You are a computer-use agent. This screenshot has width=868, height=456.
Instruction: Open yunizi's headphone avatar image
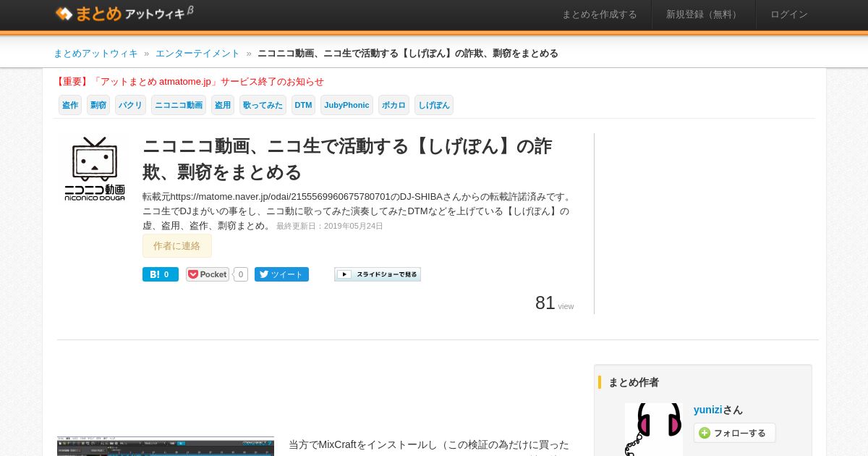click(654, 429)
